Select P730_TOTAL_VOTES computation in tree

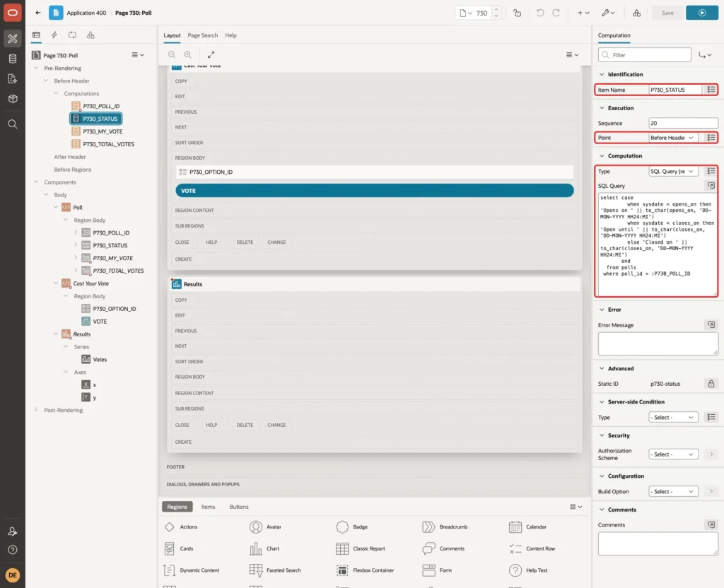(108, 144)
